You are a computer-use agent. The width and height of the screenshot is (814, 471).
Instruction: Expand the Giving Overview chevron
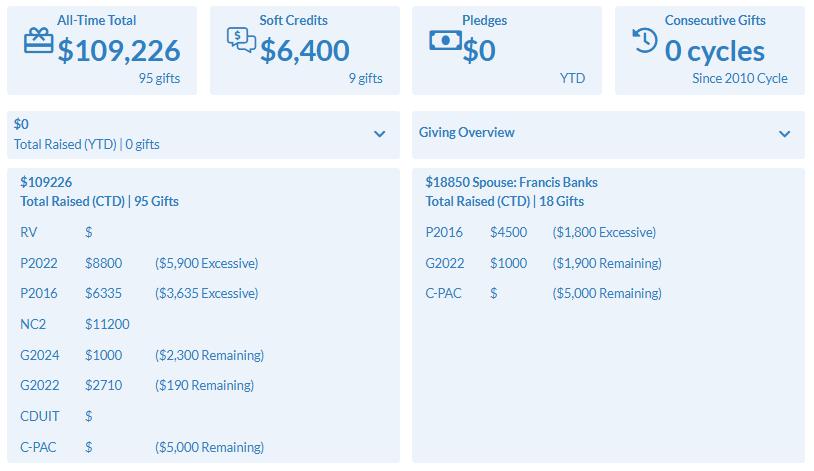[x=784, y=134]
